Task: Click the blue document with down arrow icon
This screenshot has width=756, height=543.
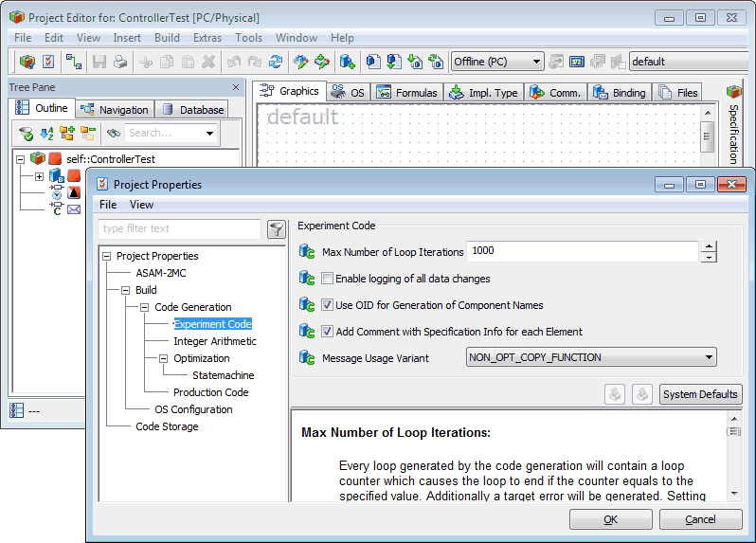Action: click(394, 62)
